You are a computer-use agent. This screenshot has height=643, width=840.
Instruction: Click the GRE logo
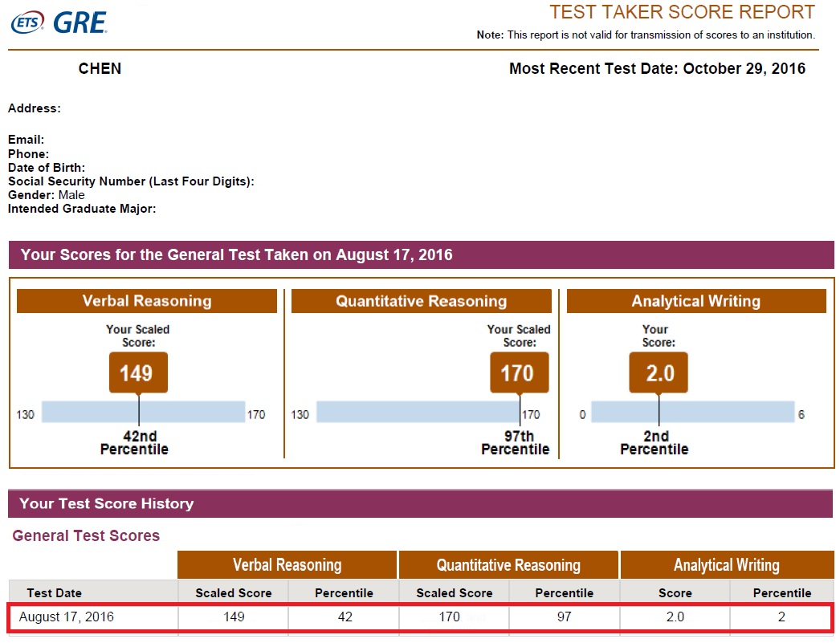[80, 22]
